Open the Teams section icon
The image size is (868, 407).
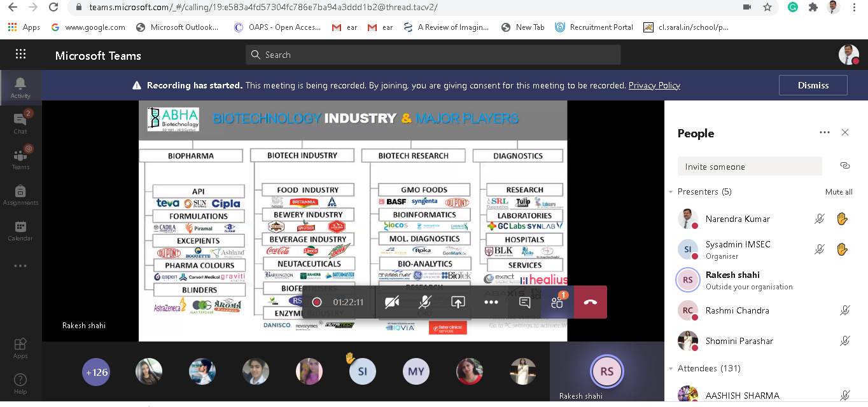pyautogui.click(x=20, y=158)
